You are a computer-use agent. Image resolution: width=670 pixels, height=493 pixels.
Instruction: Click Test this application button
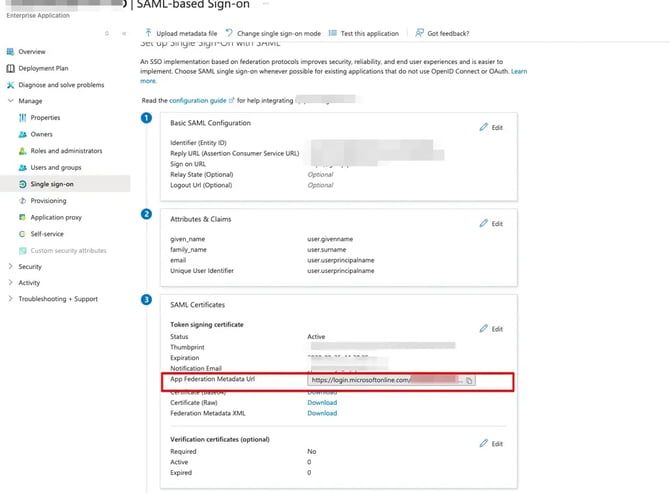pyautogui.click(x=364, y=33)
